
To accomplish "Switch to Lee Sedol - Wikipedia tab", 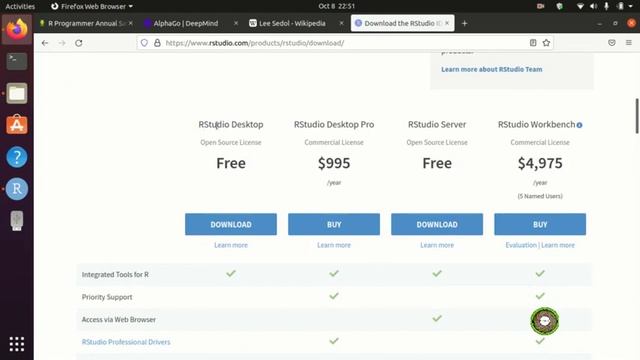I will click(x=292, y=24).
